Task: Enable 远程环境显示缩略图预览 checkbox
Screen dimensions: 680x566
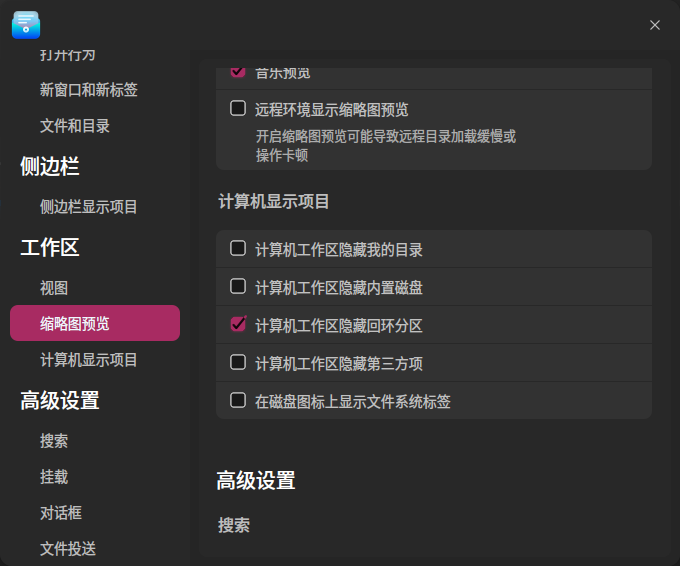Action: pos(238,108)
